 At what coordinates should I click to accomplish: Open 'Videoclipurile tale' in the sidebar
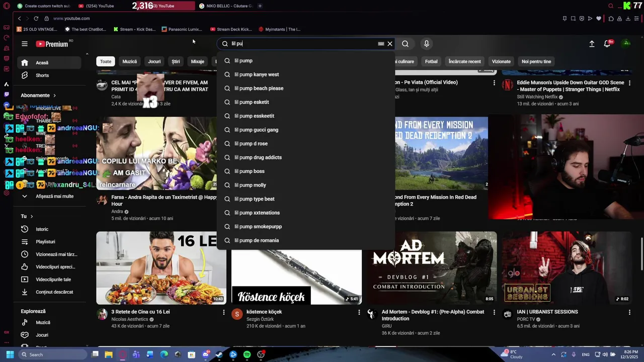(x=49, y=280)
